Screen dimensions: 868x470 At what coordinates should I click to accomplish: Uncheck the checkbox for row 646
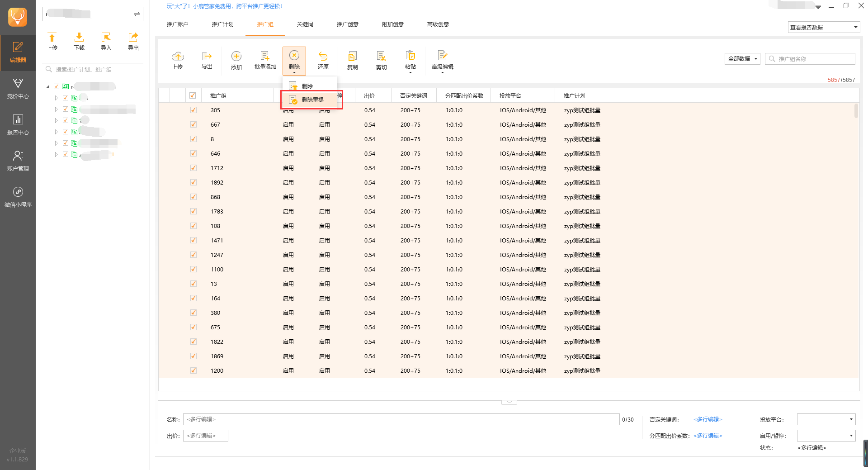point(193,153)
